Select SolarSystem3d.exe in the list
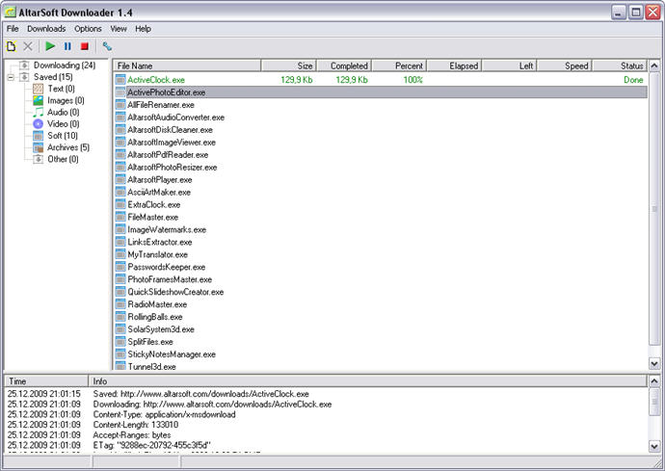Viewport: 665px width, 471px height. click(x=161, y=329)
